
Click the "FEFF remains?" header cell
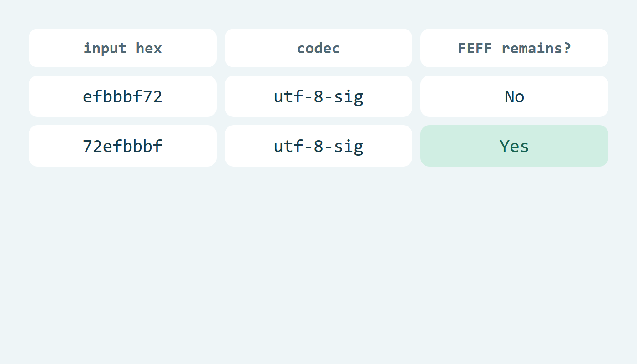pyautogui.click(x=514, y=48)
